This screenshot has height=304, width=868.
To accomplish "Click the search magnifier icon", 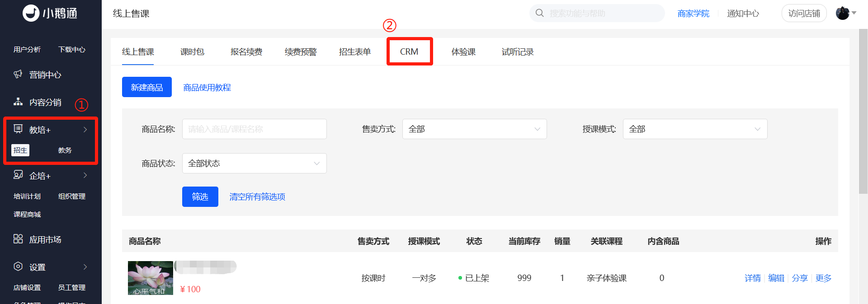I will click(x=540, y=13).
